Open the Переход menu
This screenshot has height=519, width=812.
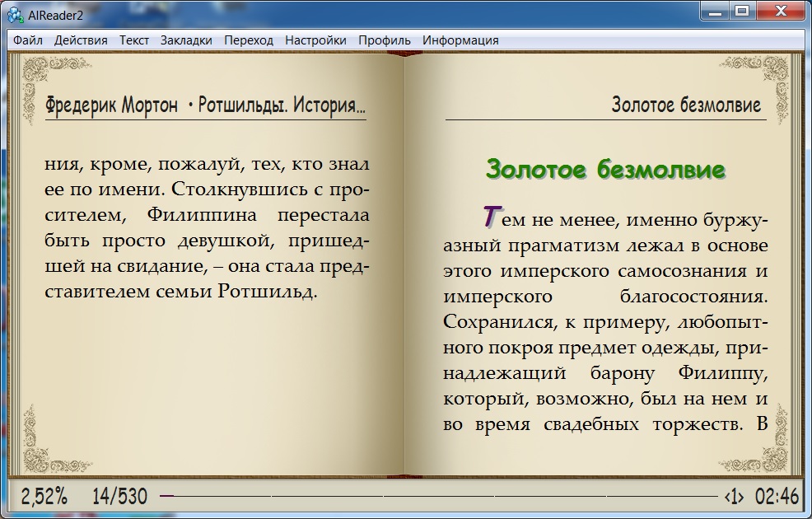[x=249, y=40]
